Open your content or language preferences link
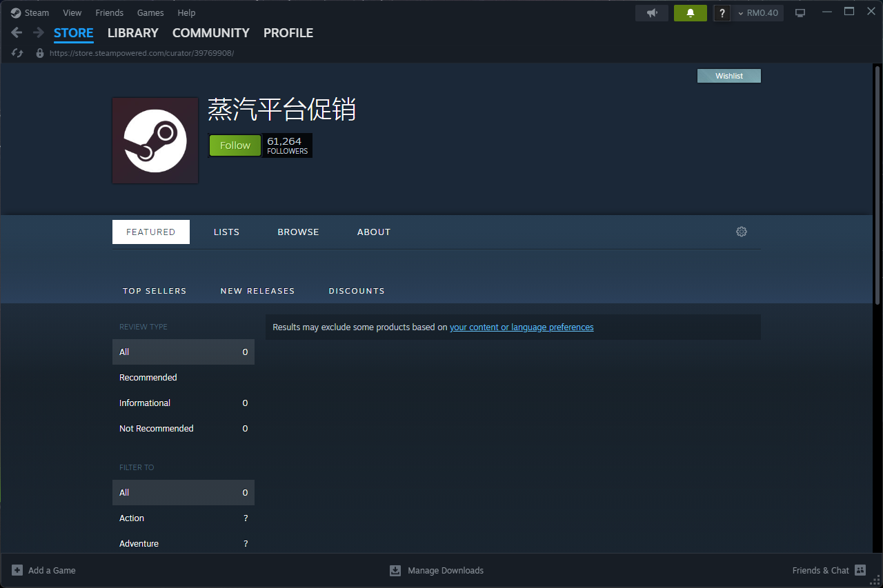This screenshot has height=588, width=883. (x=522, y=327)
